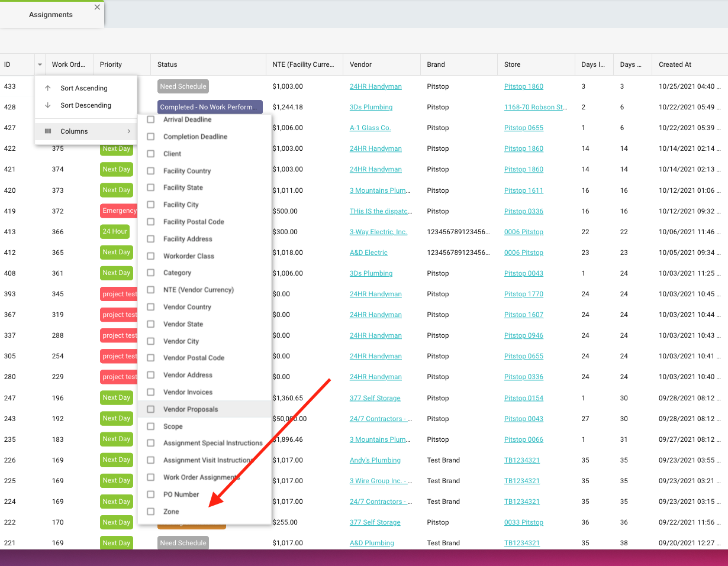
Task: Switch to the Assignments tab
Action: coord(51,15)
